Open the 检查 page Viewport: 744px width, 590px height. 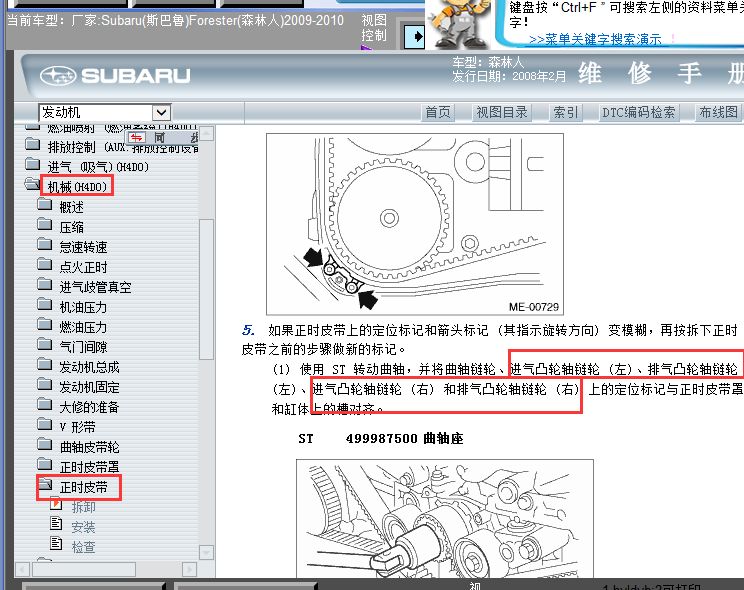[84, 547]
